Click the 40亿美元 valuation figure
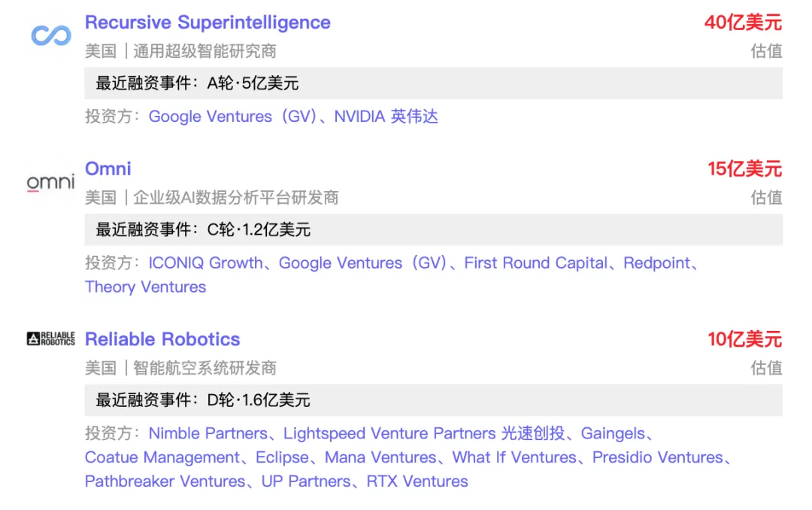The width and height of the screenshot is (812, 510). pos(743,23)
